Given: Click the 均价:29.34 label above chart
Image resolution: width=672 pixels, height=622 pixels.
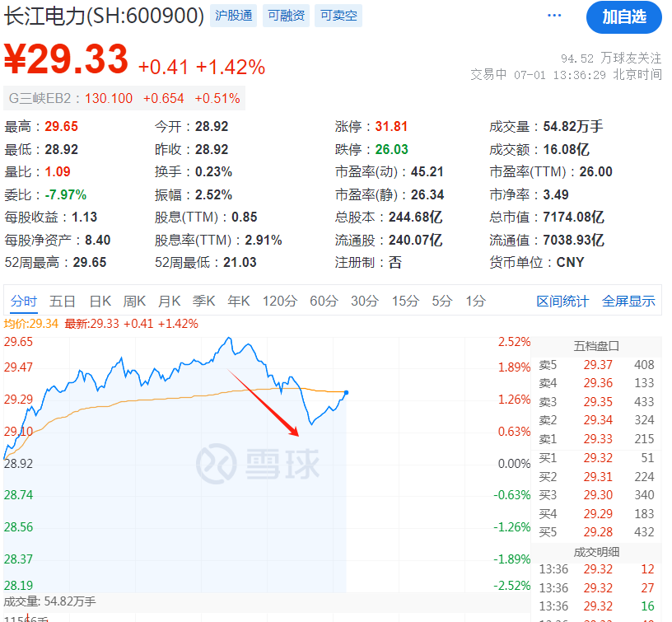Looking at the screenshot, I should 30,324.
